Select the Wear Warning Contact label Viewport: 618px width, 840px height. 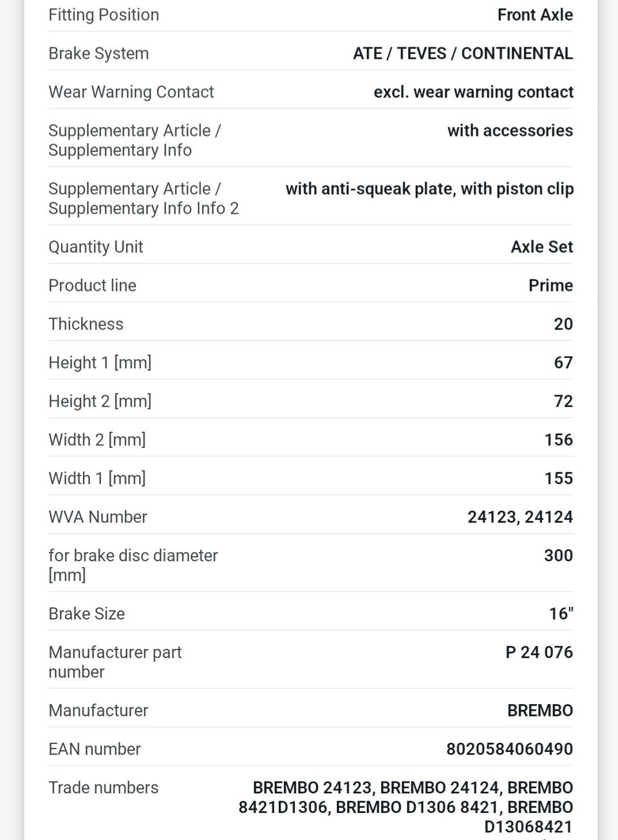tap(131, 92)
